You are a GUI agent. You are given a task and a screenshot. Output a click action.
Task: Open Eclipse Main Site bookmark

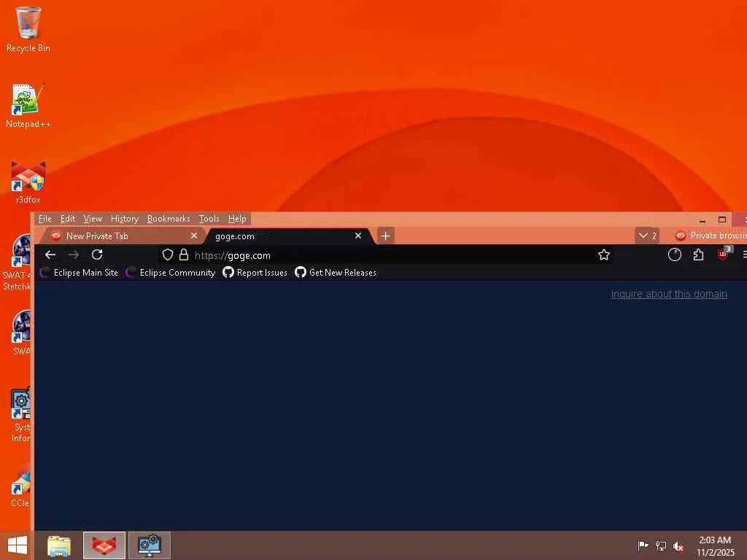coord(79,273)
